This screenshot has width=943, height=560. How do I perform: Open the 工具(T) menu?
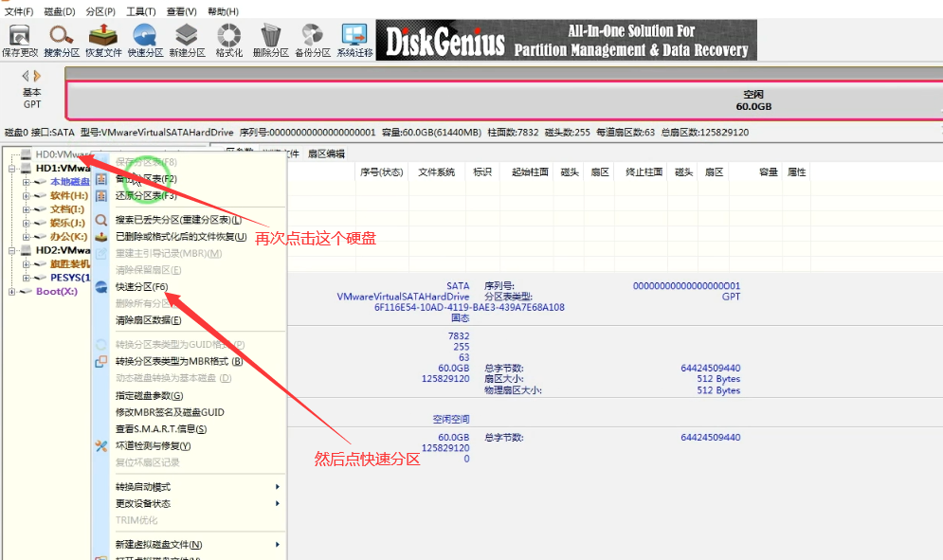140,11
